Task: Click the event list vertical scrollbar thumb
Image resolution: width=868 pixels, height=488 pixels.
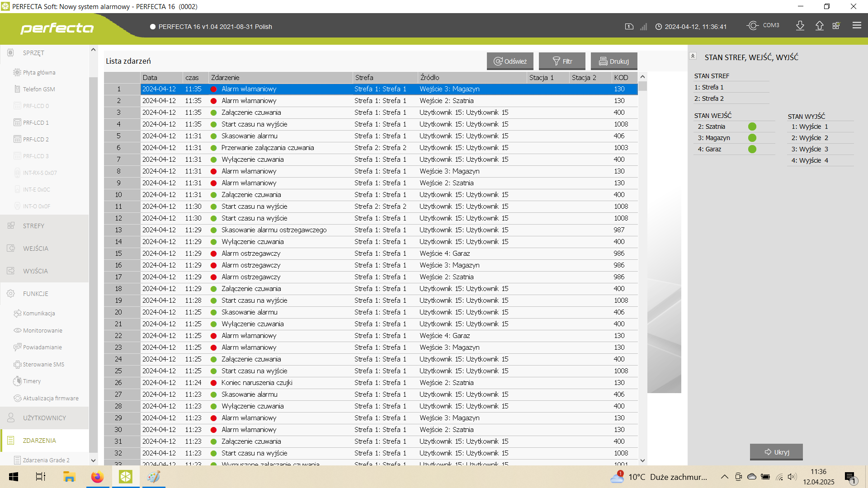Action: (x=642, y=86)
